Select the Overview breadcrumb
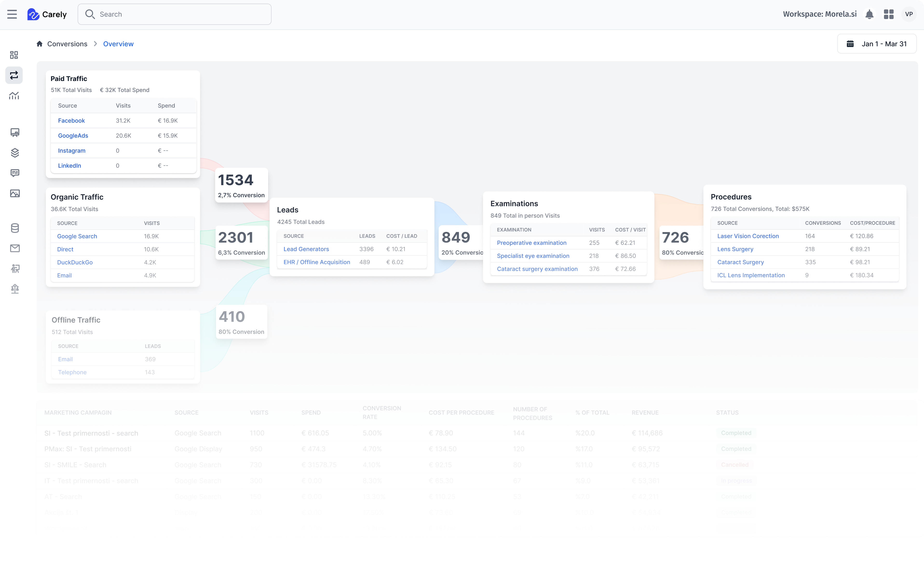 (x=118, y=44)
